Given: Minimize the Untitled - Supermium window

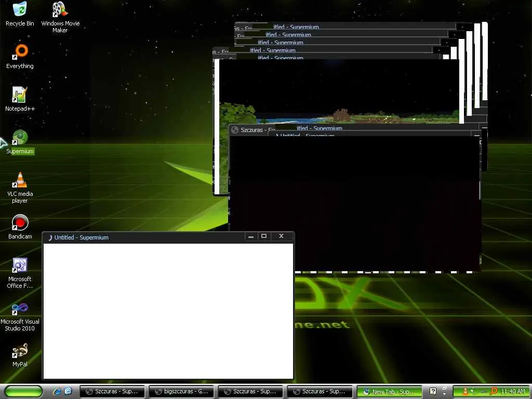Looking at the screenshot, I should coord(251,236).
